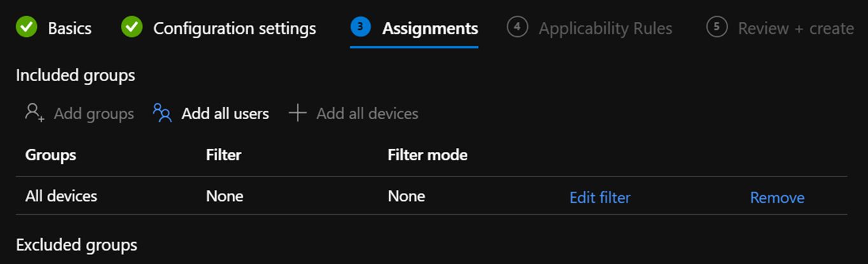Click the green checkmark icon beside Basics
This screenshot has height=264, width=868.
[26, 27]
